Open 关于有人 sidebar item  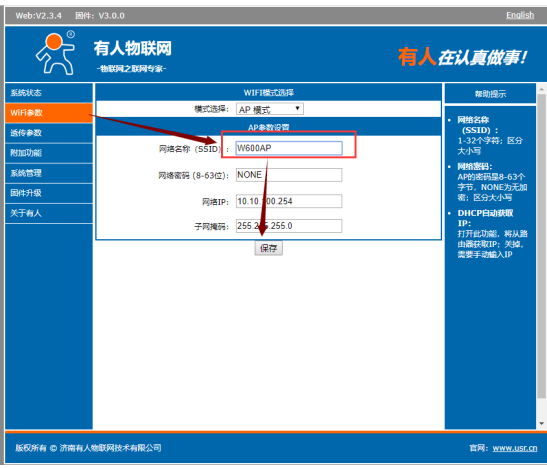click(49, 213)
